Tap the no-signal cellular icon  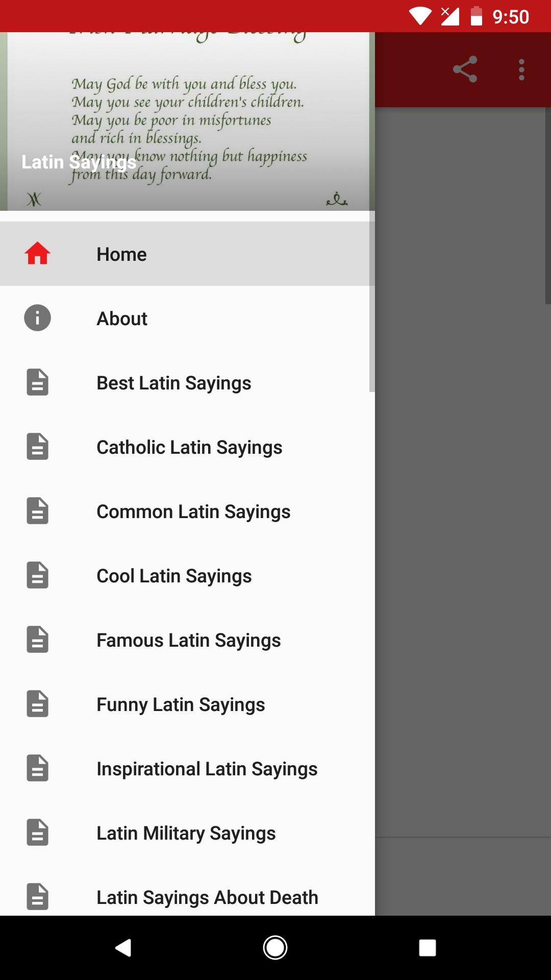(x=449, y=16)
